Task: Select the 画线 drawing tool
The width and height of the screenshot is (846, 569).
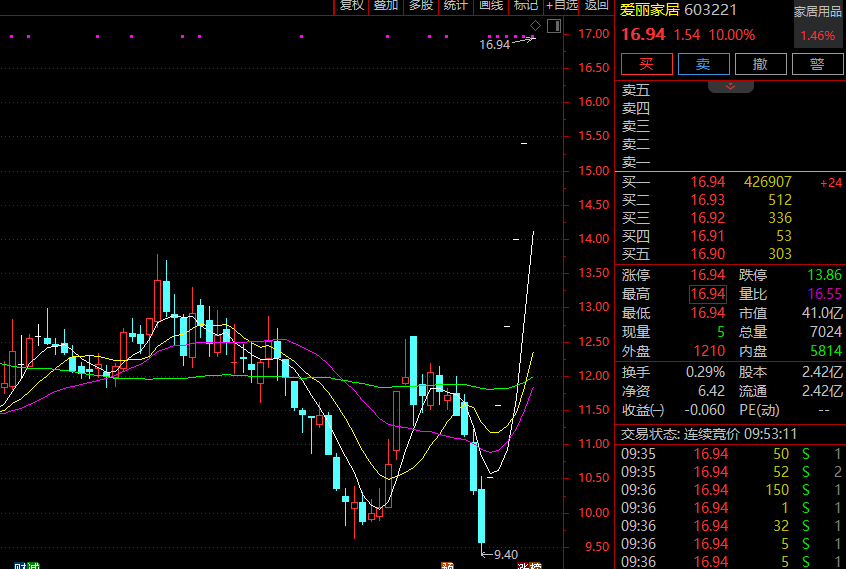Action: [491, 5]
